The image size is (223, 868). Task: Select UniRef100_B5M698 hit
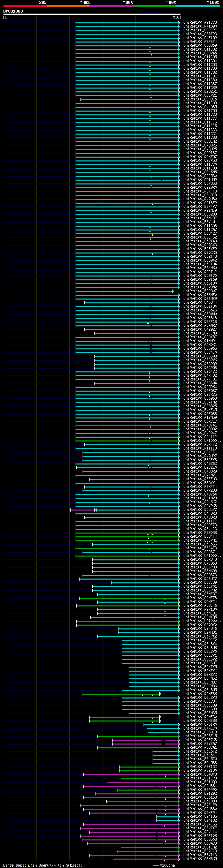(x=200, y=571)
